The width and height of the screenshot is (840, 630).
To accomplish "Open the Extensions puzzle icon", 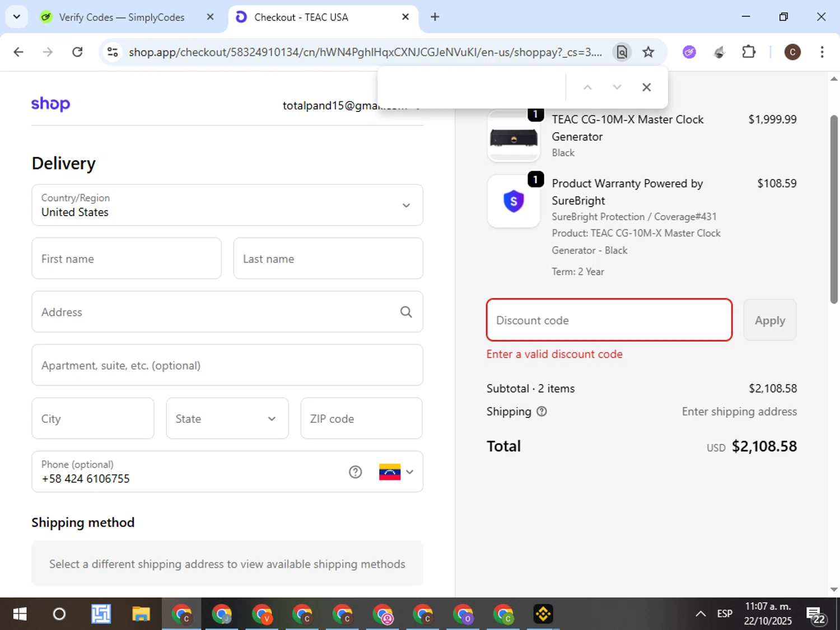I will pyautogui.click(x=749, y=52).
